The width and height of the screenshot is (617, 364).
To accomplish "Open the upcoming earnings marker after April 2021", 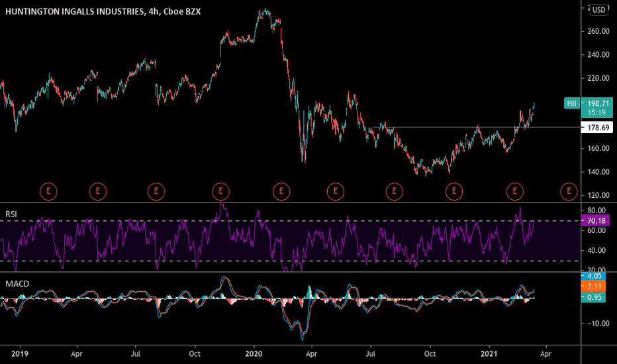I will click(569, 192).
